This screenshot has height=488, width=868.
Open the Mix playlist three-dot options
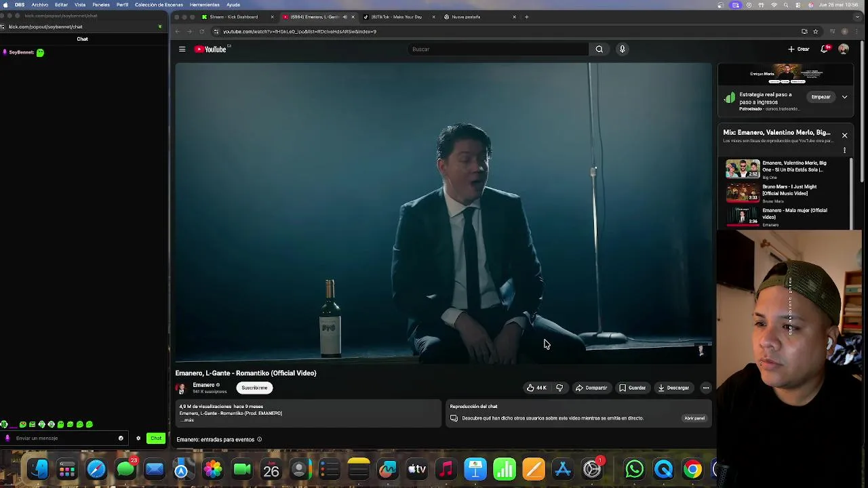(x=844, y=150)
